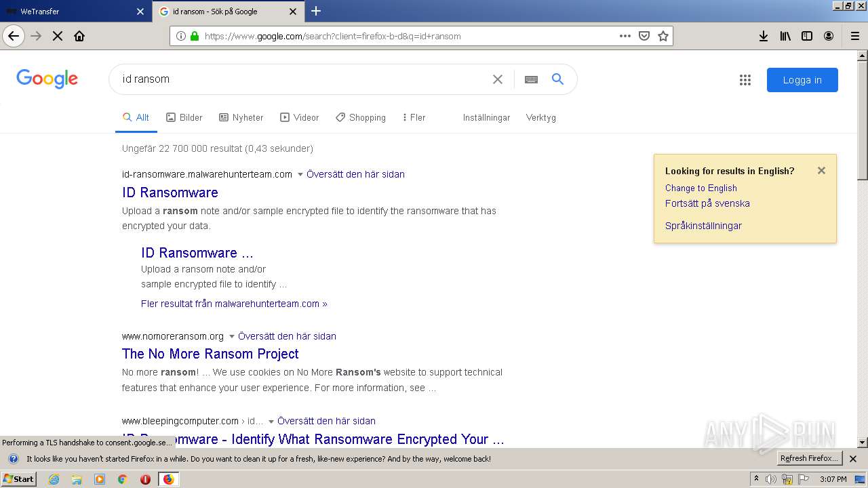
Task: Open the Library bookmarks and history
Action: [x=785, y=36]
